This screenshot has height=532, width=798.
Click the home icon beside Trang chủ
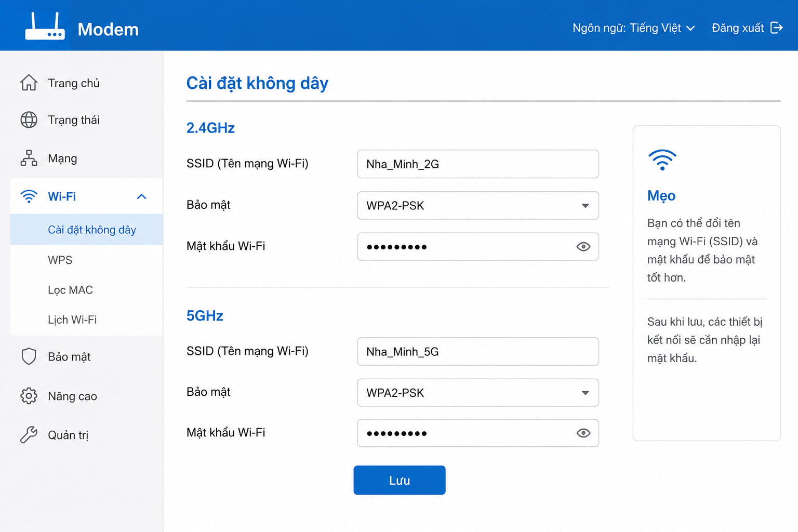[x=29, y=83]
